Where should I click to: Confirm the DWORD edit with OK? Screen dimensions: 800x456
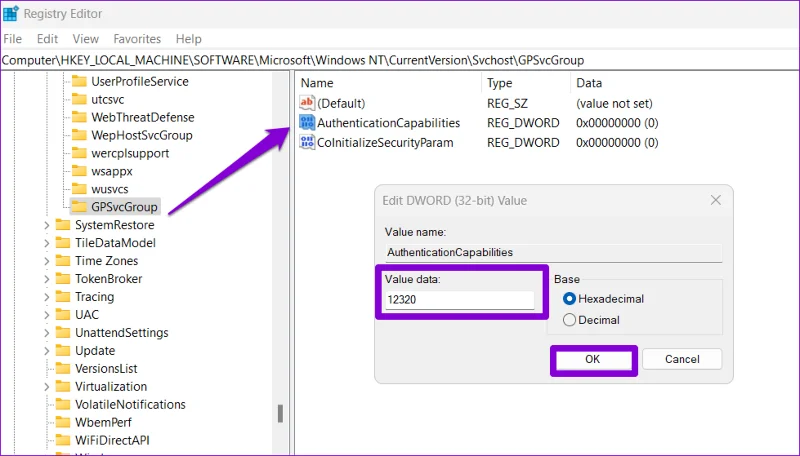pyautogui.click(x=593, y=360)
